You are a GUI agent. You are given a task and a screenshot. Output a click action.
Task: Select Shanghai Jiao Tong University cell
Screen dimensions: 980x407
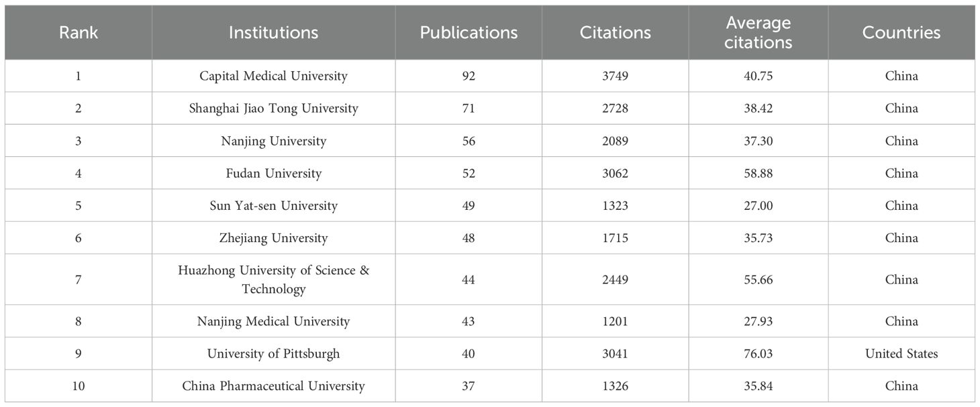[x=273, y=108]
